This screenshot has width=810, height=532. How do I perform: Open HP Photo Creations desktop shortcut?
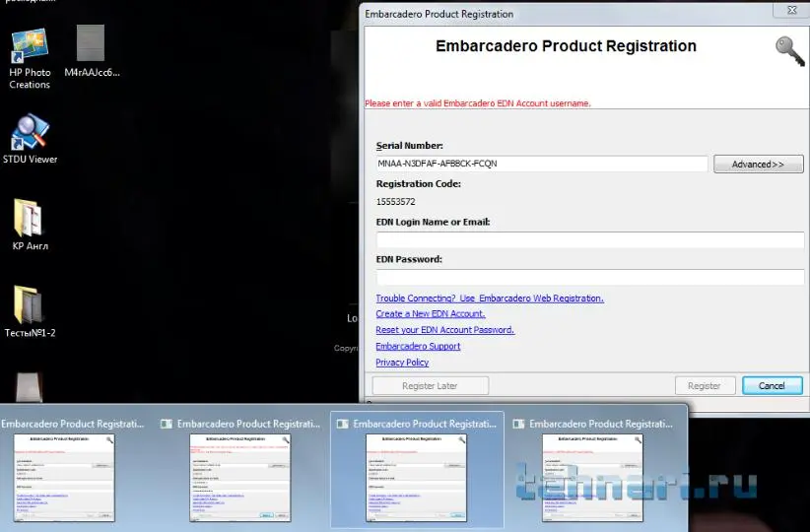tap(30, 58)
